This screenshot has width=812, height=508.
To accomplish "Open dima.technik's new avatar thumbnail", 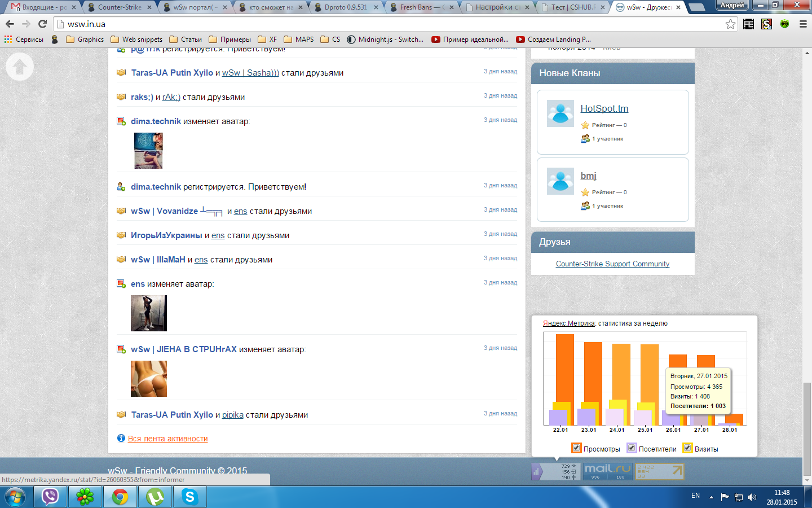I will pos(148,151).
